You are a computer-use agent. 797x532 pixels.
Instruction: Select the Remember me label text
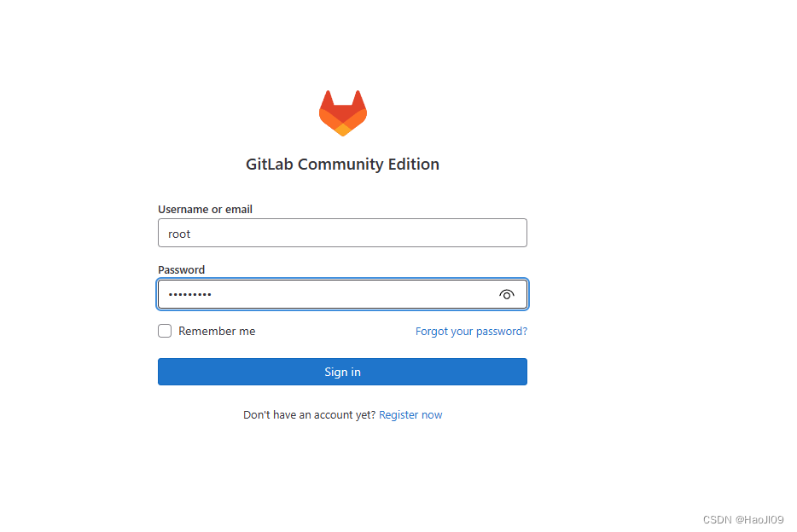point(217,331)
